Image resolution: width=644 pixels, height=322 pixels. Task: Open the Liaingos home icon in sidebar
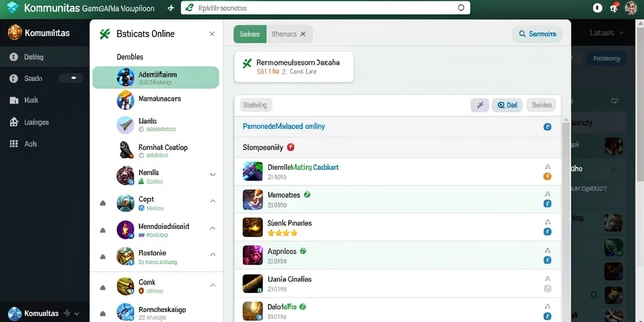(14, 122)
